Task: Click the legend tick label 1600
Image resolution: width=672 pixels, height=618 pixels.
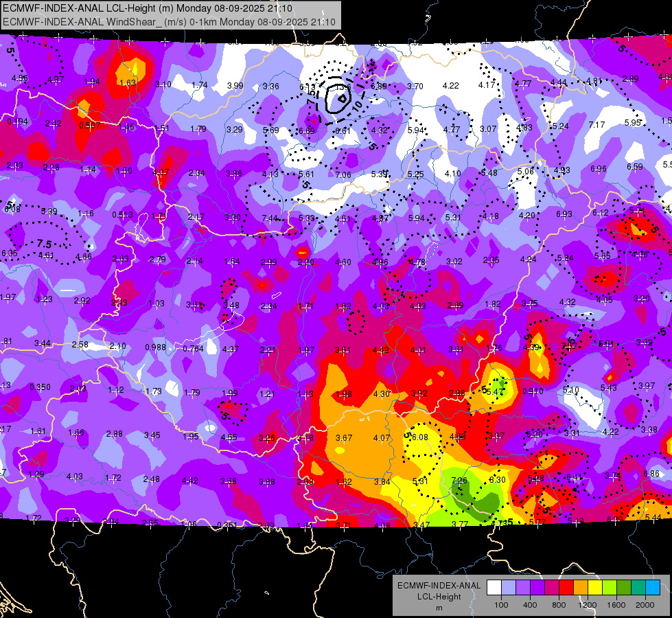Action: [x=616, y=605]
